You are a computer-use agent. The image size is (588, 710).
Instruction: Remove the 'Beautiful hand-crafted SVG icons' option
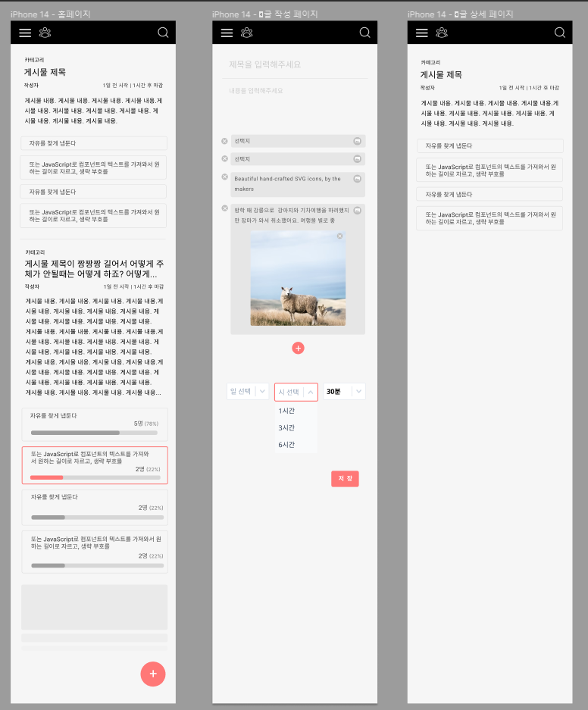[x=224, y=177]
